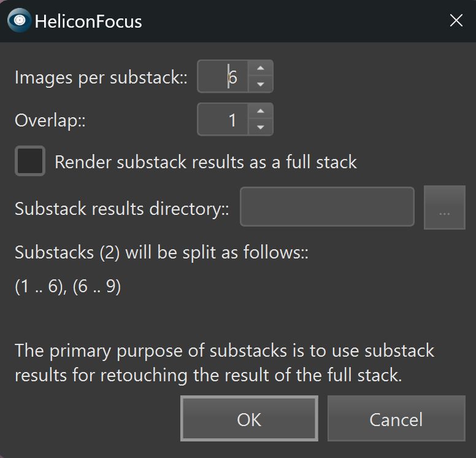Enable Render substack results as full stack checkbox
Screen dimensions: 476x458
[x=30, y=161]
